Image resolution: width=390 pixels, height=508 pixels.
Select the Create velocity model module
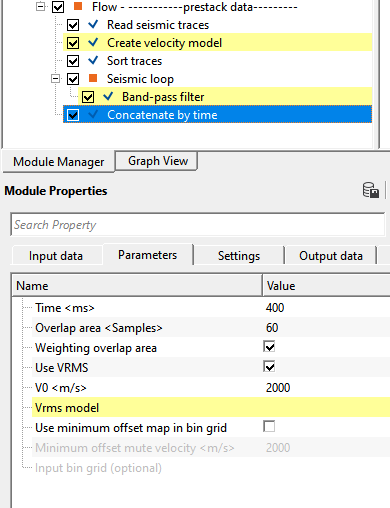point(164,43)
